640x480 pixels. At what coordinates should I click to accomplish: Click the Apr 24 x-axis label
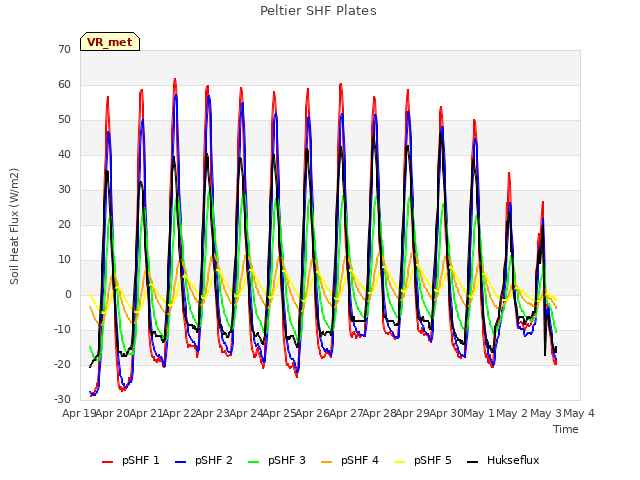tap(246, 413)
